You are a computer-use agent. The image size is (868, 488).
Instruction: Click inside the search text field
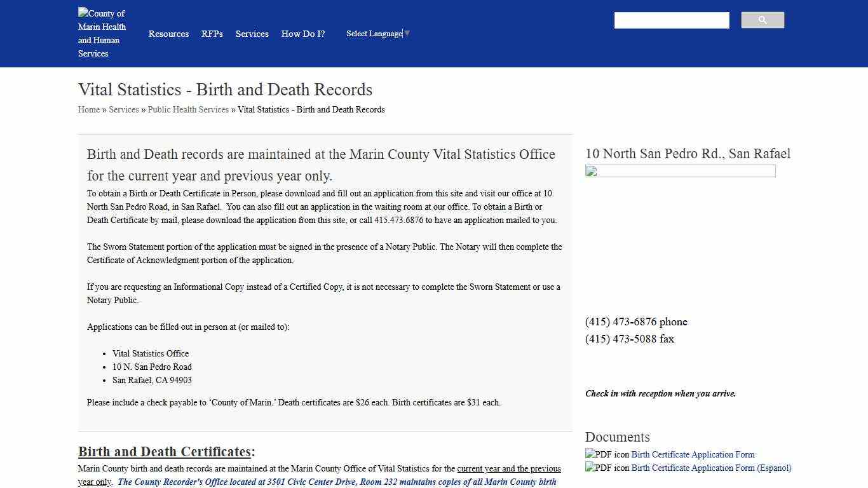click(x=671, y=20)
